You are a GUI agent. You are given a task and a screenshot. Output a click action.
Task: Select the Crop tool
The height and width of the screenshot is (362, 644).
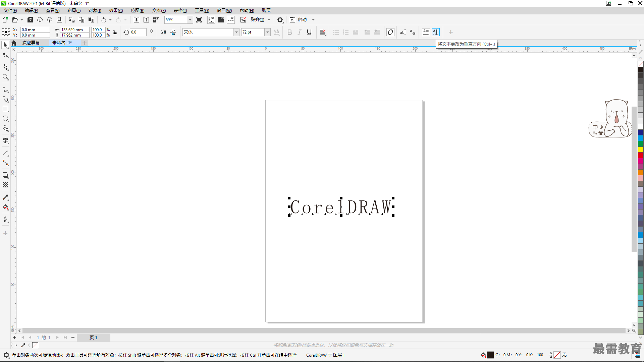pyautogui.click(x=5, y=67)
